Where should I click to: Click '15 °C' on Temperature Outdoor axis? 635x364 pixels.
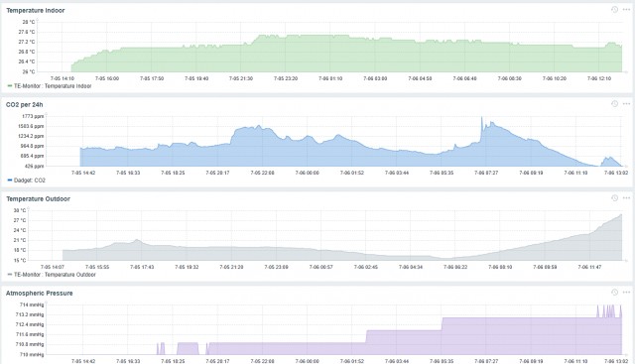coord(20,260)
